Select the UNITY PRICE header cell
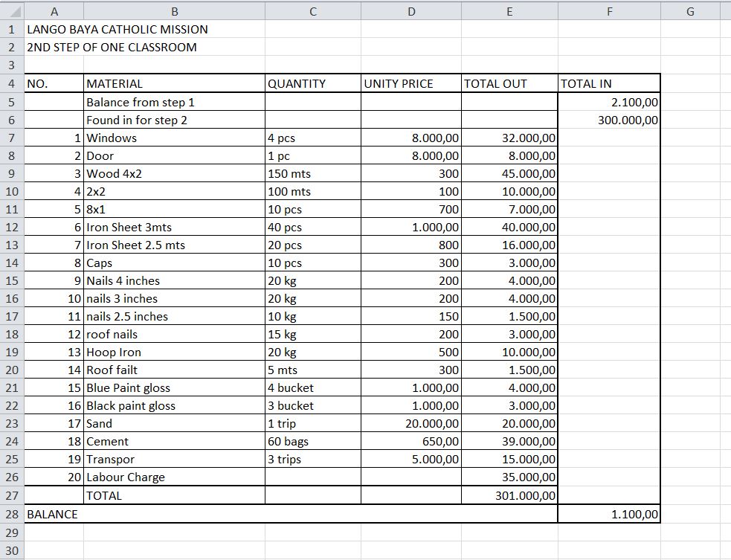Image resolution: width=731 pixels, height=560 pixels. pos(411,83)
